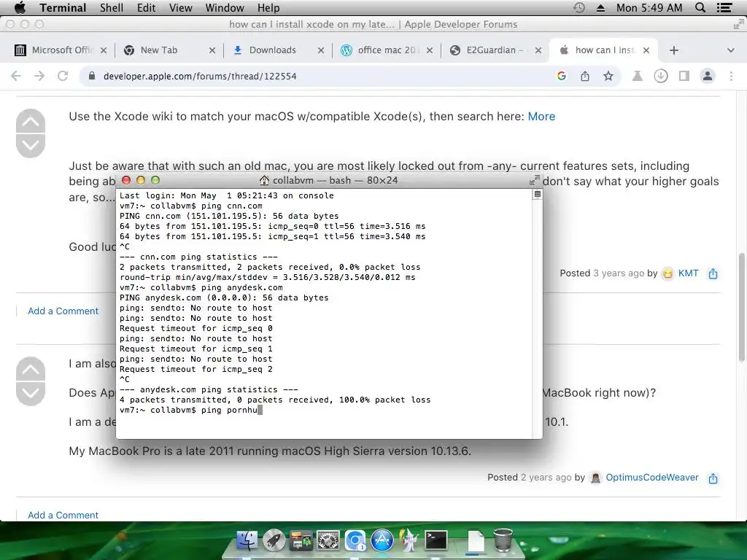Upvote the 'I am also' answer

coord(31,368)
